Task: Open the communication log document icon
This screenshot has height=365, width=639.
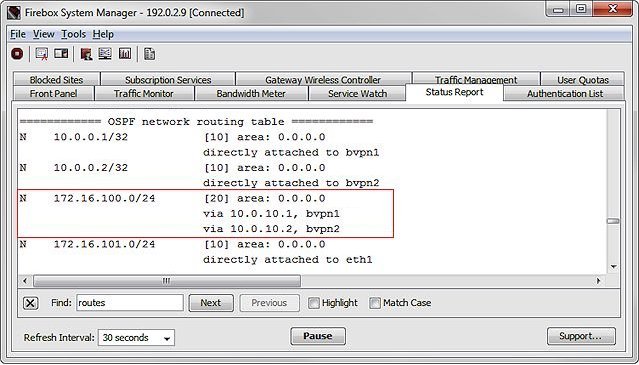Action: (150, 53)
